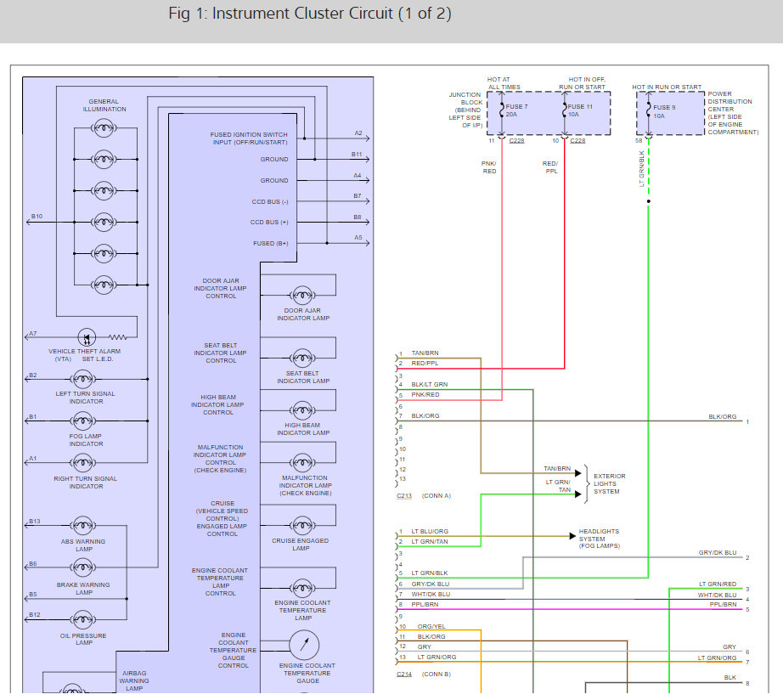Click the EXTERIOR LIGHTS SYSTEM label
The width and height of the screenshot is (783, 700).
coord(609,483)
